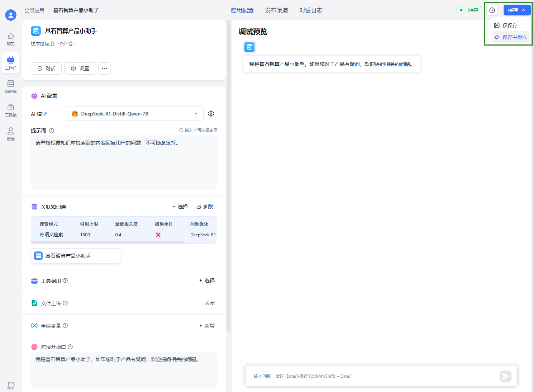Open AI model settings gear icon
Screen dimensions: 533x392
point(211,114)
